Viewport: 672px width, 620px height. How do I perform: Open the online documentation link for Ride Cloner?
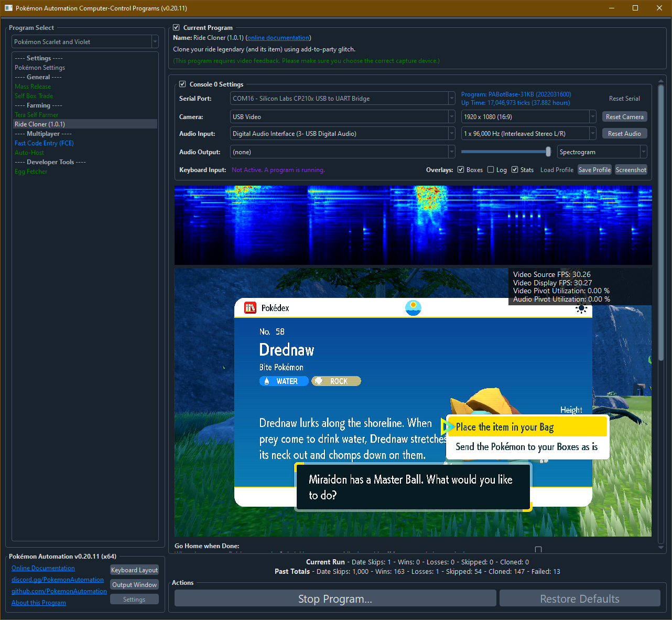pyautogui.click(x=278, y=38)
